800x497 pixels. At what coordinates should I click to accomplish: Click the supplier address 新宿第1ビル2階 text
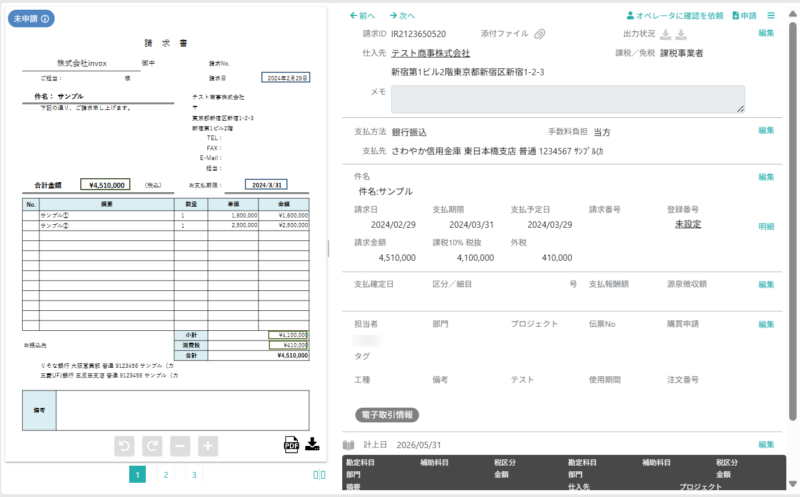[467, 72]
